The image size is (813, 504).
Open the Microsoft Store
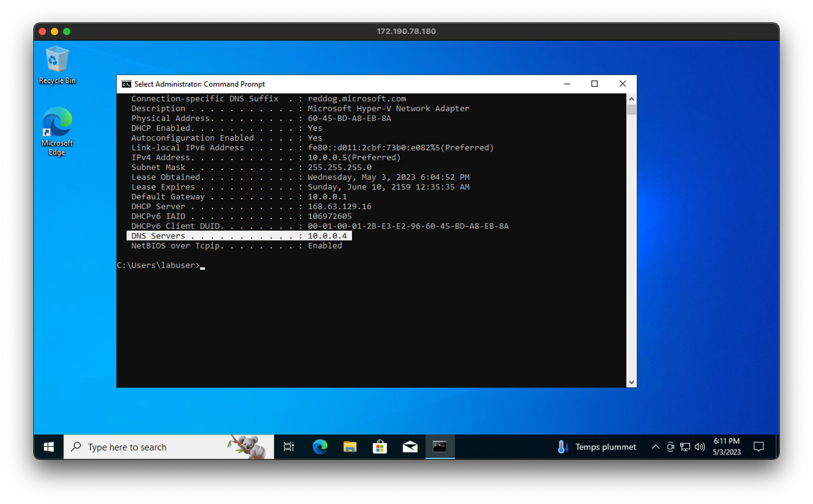point(380,446)
